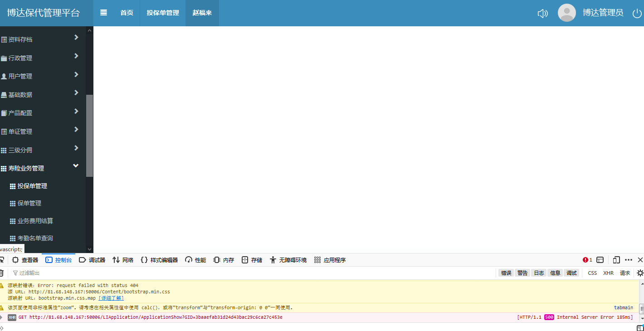The height and width of the screenshot is (331, 644).
Task: Toggle the 错误 console filter
Action: coord(506,273)
